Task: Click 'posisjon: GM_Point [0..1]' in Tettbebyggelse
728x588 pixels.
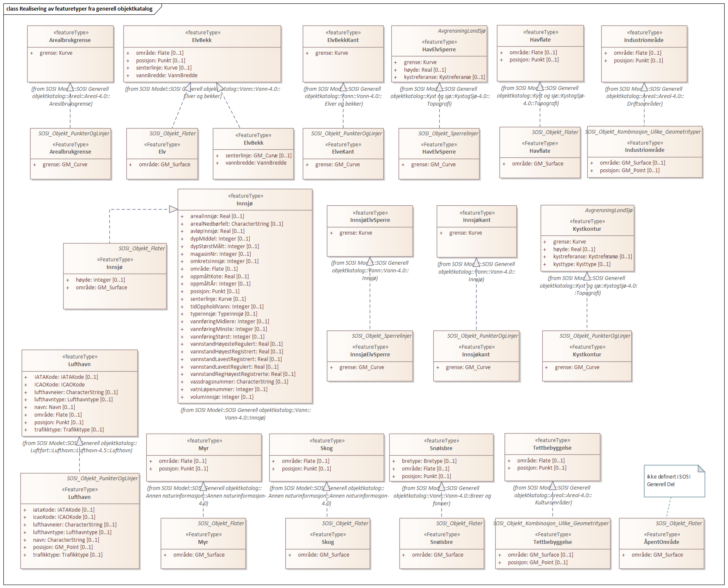Action: tap(537, 562)
